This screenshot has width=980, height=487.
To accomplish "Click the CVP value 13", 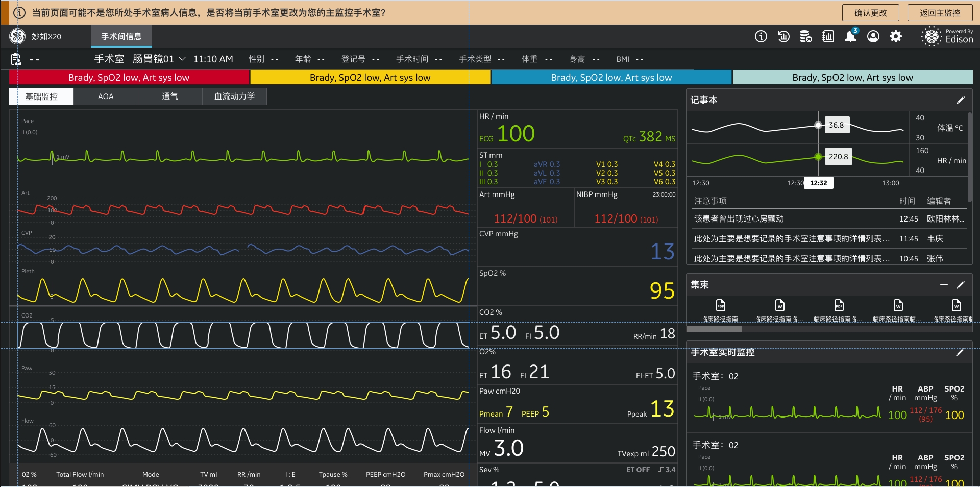I will tap(663, 252).
